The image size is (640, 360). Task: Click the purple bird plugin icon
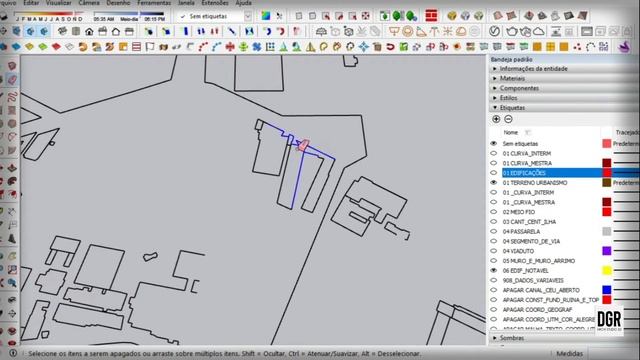624,47
